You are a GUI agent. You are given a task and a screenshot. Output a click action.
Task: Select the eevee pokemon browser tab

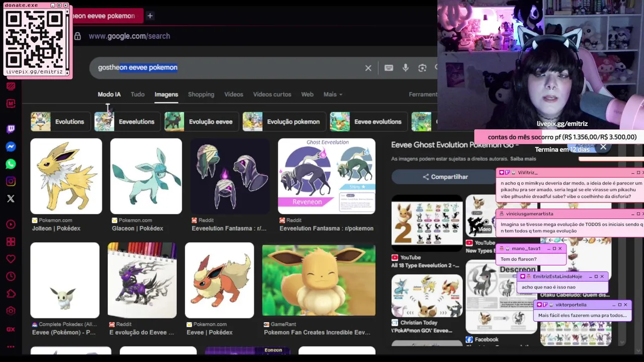pos(106,16)
